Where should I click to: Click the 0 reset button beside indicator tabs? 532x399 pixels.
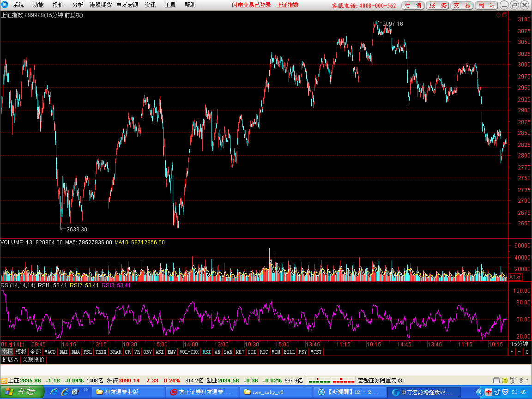pyautogui.click(x=527, y=352)
